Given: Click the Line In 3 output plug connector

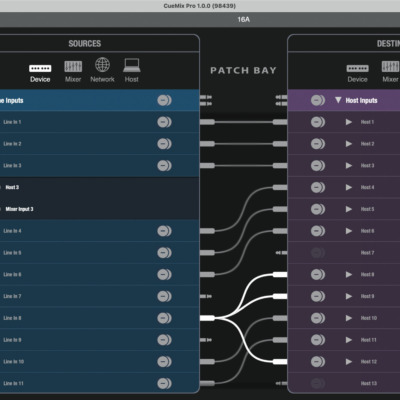Looking at the screenshot, I should point(207,166).
